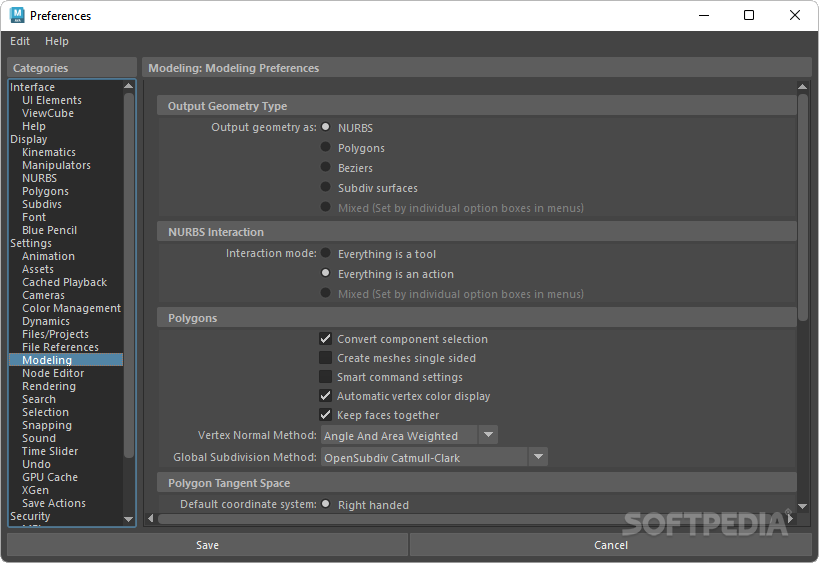Open Font preferences category

click(x=34, y=218)
